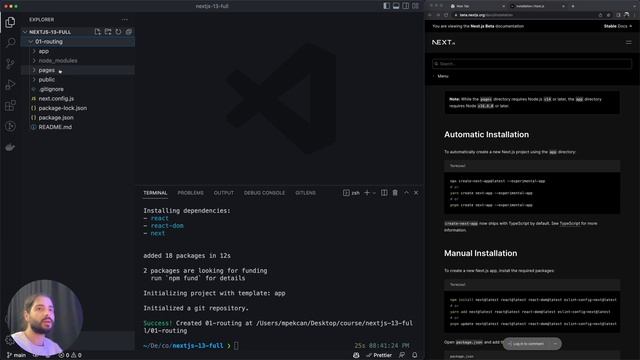The image size is (640, 360).
Task: Open the Explorer view in activity bar
Action: 10,22
